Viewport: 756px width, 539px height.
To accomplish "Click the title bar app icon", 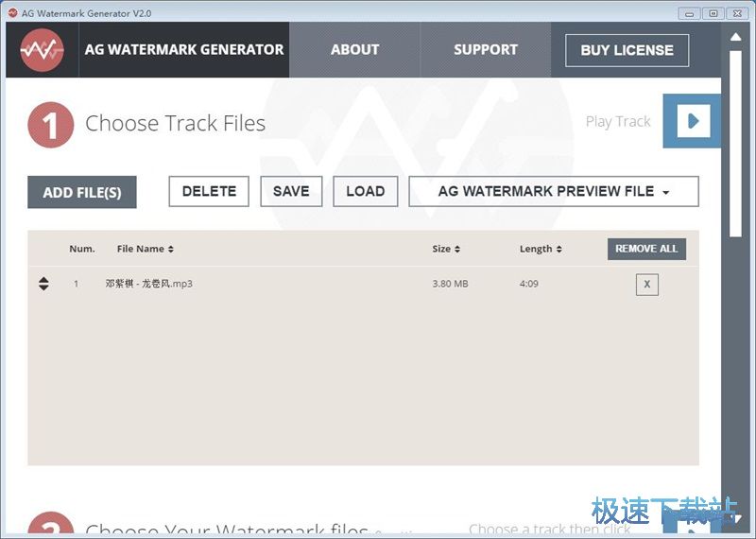I will (12, 13).
